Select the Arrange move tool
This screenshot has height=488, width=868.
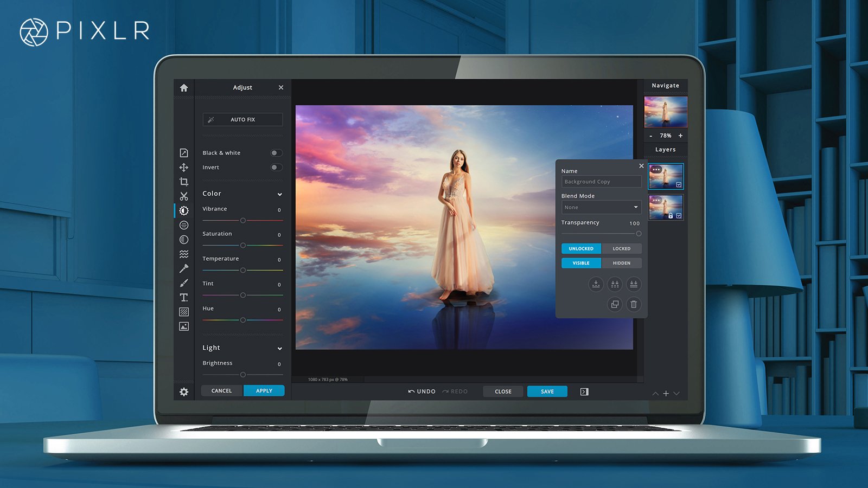pyautogui.click(x=184, y=168)
